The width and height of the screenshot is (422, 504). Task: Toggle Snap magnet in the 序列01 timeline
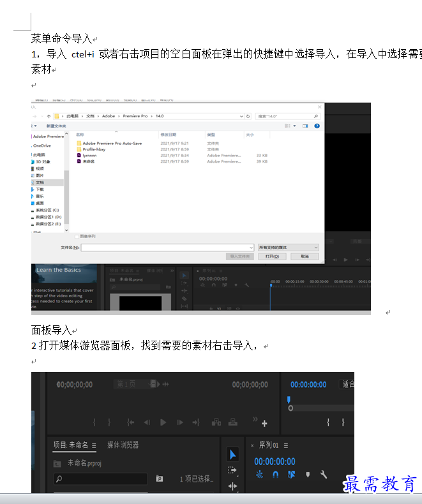[275, 475]
